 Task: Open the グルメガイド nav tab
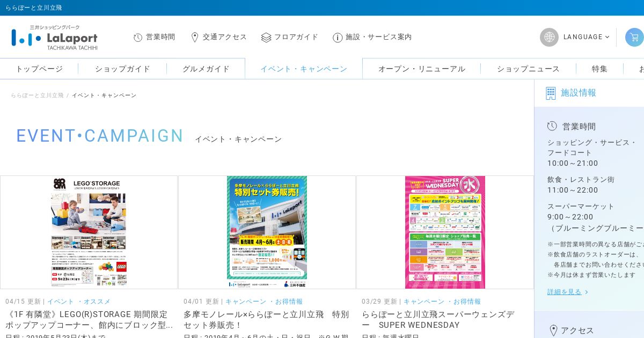pyautogui.click(x=206, y=69)
